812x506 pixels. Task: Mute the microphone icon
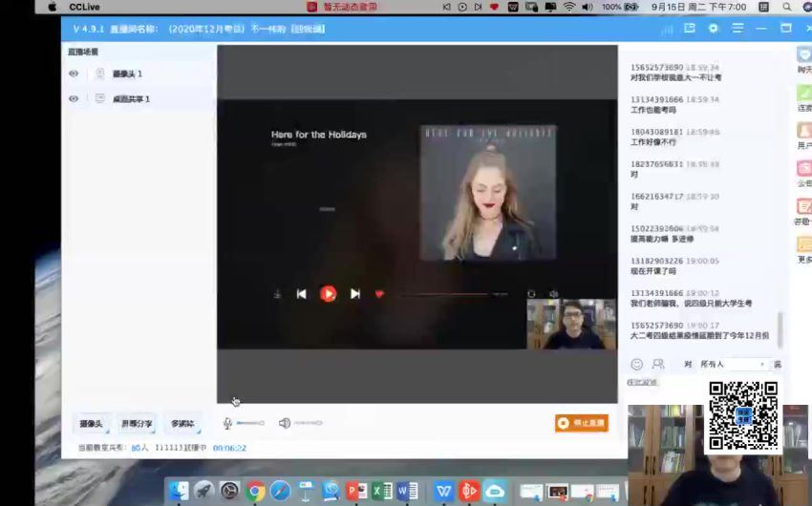(x=226, y=423)
